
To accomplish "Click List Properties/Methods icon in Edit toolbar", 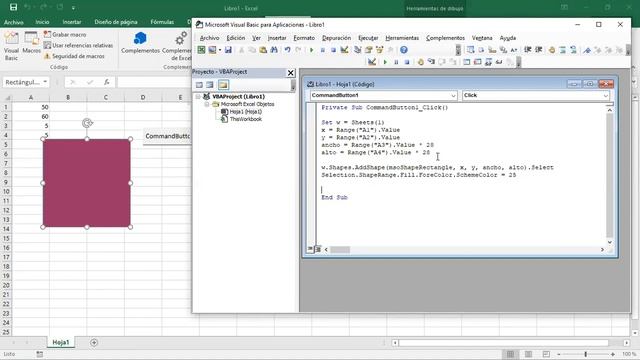I will point(471,50).
